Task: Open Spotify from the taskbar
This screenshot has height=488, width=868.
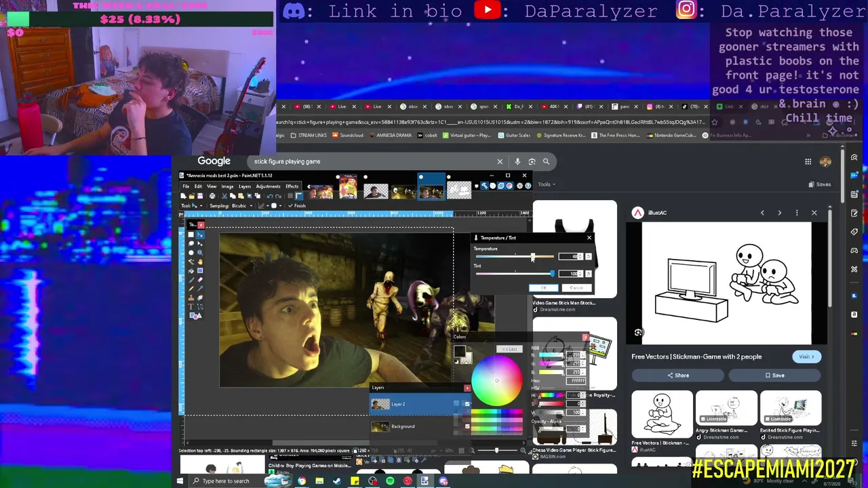Action: pos(390,481)
